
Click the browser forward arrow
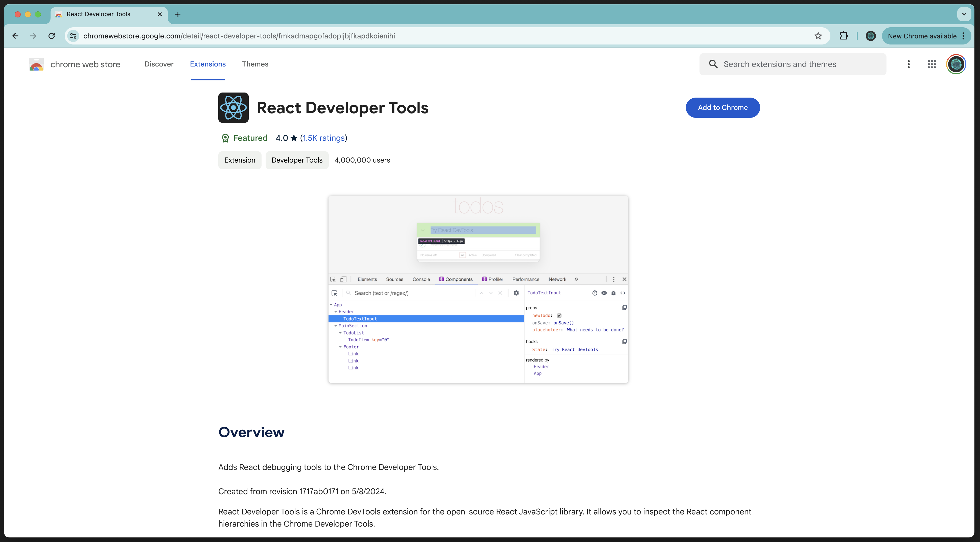[x=33, y=36]
